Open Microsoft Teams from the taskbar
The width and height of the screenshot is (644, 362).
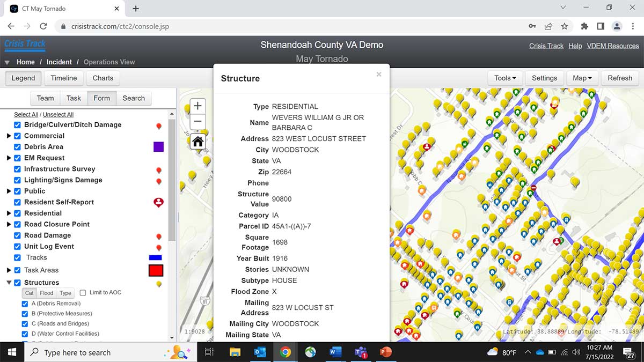pos(360,352)
